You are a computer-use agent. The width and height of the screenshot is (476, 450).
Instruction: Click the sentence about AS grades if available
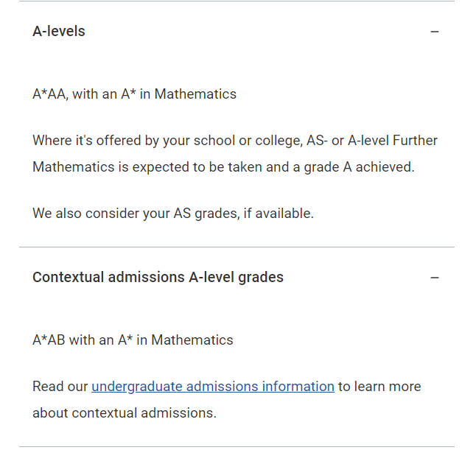173,214
